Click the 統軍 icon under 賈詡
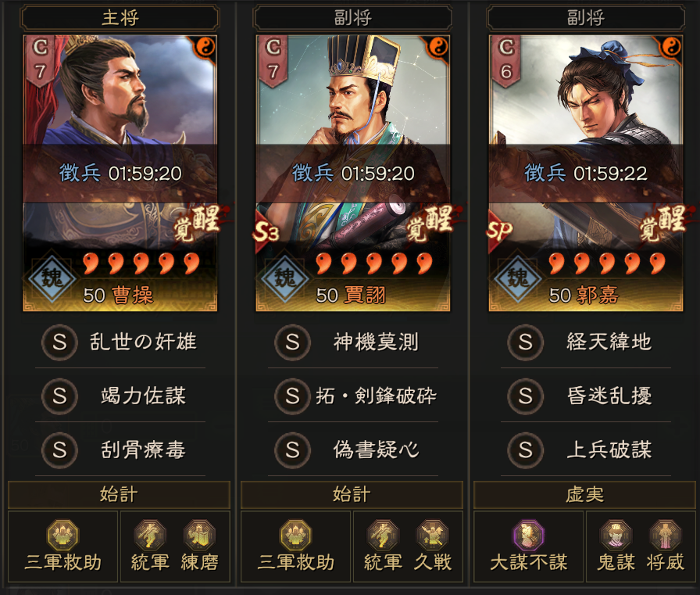This screenshot has width=700, height=595. (x=383, y=535)
